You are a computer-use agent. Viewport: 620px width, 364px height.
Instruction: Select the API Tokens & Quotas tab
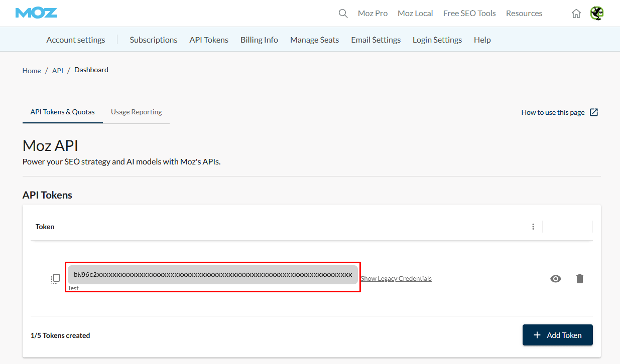click(62, 112)
